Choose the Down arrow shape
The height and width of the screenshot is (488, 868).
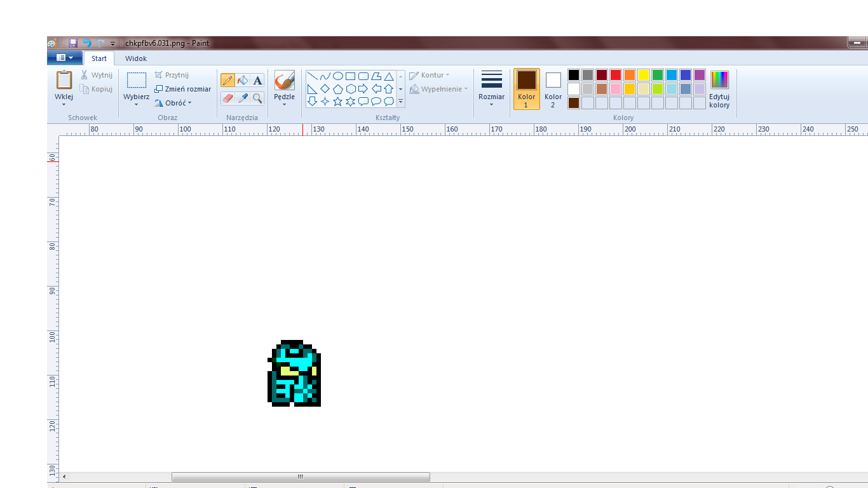tap(313, 101)
